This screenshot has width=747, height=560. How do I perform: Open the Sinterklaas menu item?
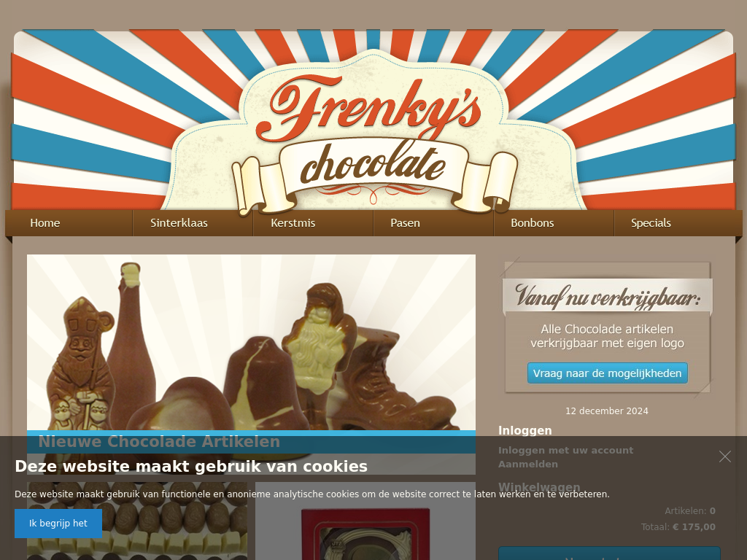tap(179, 223)
